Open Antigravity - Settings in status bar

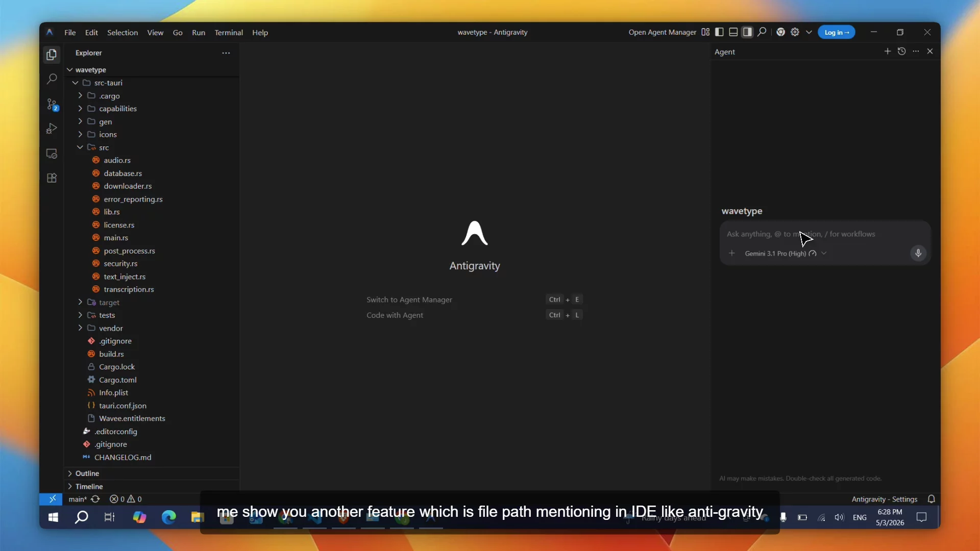tap(885, 499)
